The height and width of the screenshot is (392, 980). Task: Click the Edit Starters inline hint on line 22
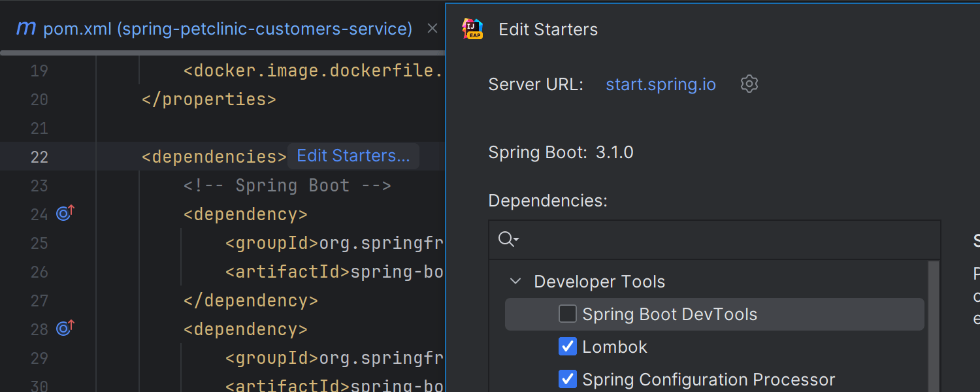pyautogui.click(x=353, y=155)
